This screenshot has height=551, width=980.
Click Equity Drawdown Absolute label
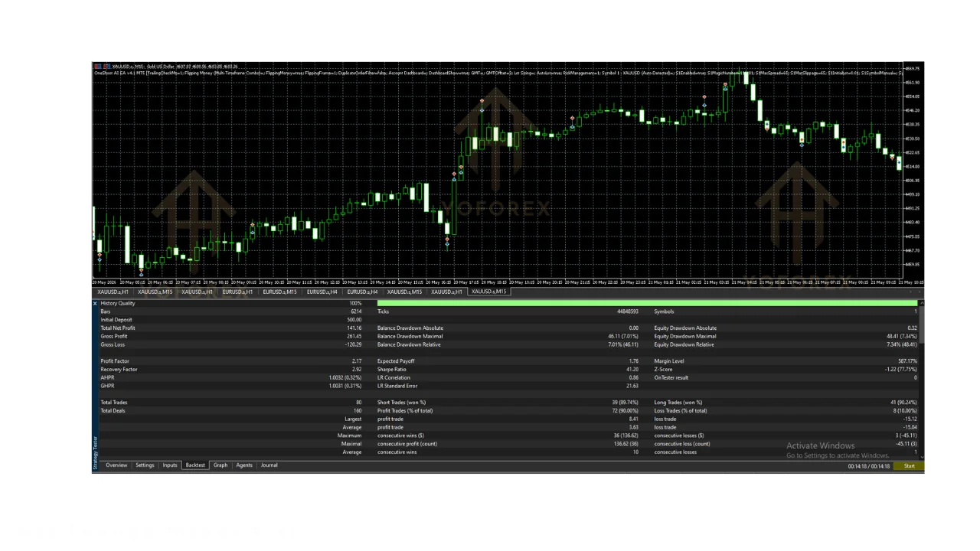(685, 328)
